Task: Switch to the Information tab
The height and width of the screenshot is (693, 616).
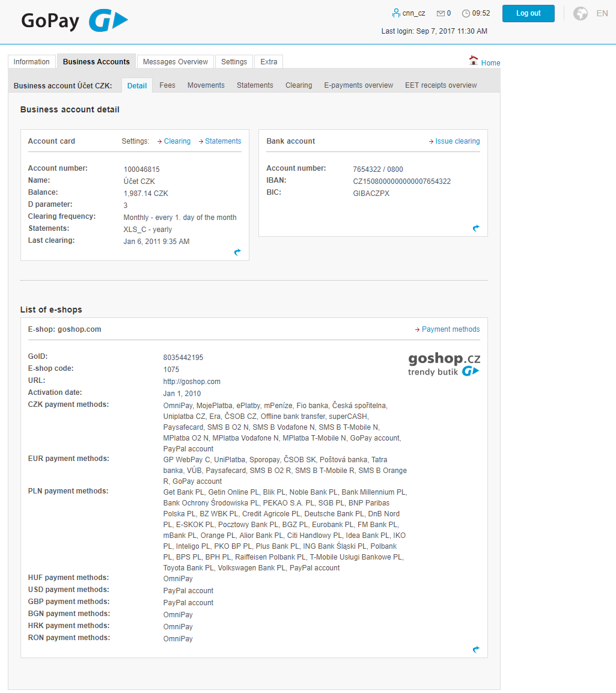Action: point(31,62)
